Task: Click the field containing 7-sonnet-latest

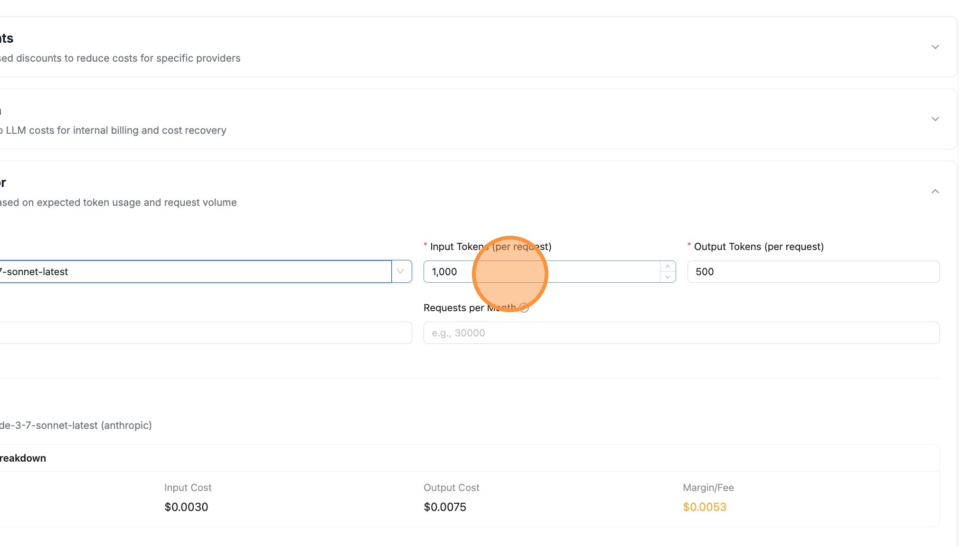Action: (x=190, y=271)
